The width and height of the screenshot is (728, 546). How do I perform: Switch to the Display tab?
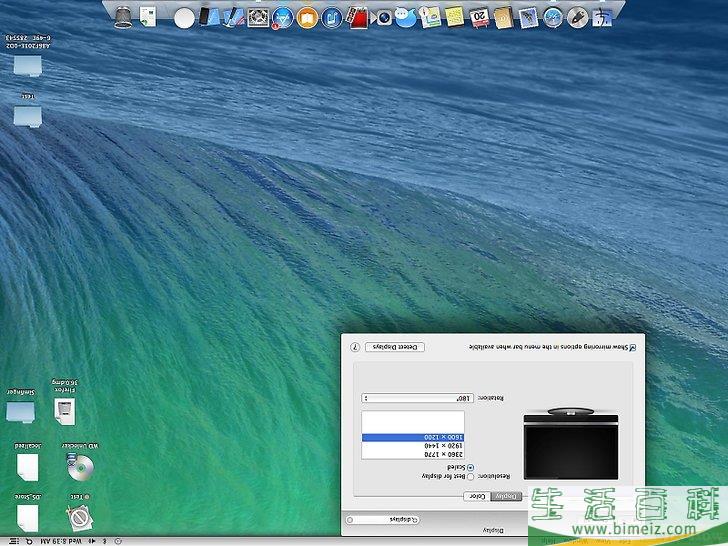pos(506,496)
